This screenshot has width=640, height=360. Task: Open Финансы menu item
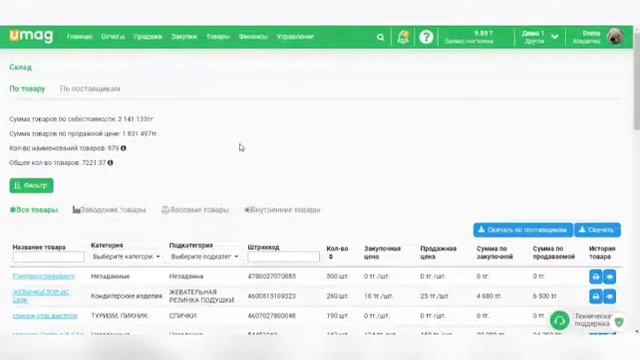click(253, 37)
